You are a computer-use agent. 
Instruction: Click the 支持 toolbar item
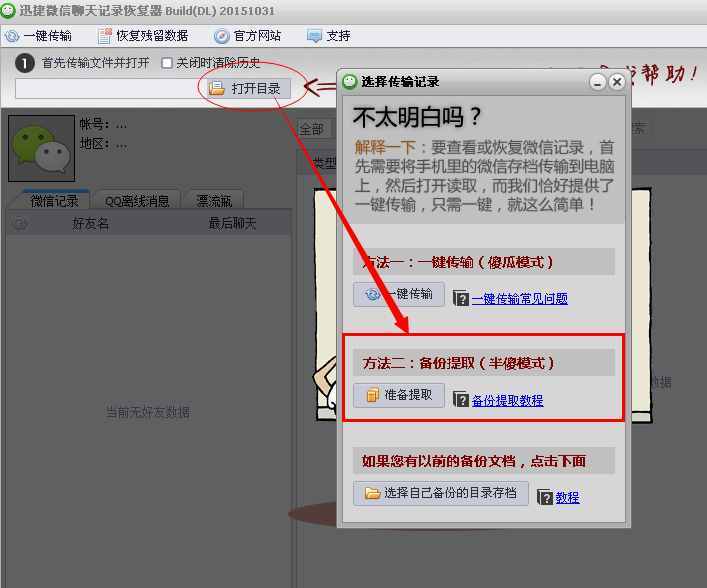[x=328, y=36]
